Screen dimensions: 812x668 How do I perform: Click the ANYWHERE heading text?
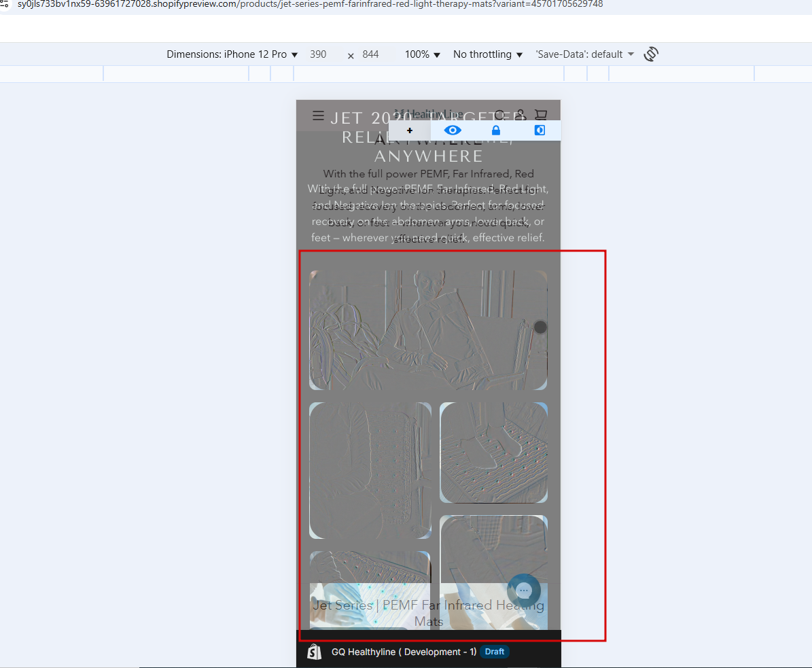click(x=428, y=156)
